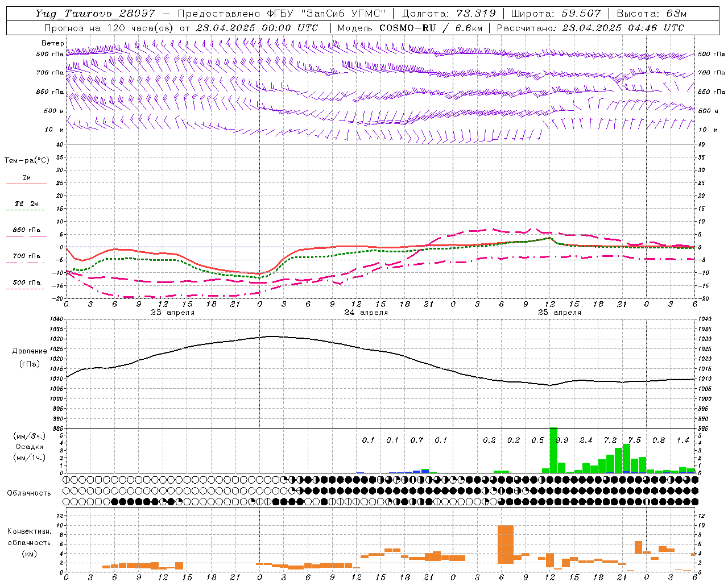Click the Ветер panel label
Image resolution: width=728 pixels, height=582 pixels.
(52, 43)
